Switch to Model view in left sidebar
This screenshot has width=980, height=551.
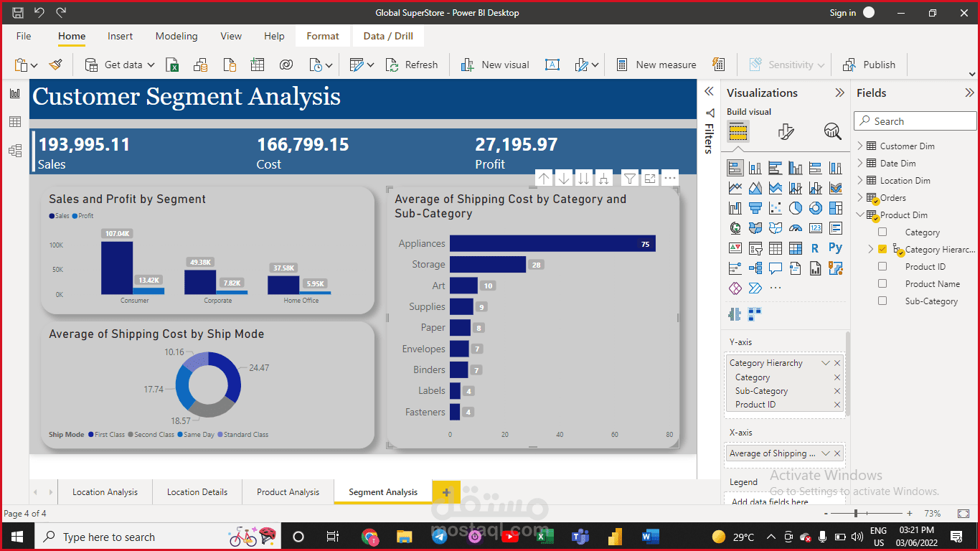pyautogui.click(x=14, y=151)
